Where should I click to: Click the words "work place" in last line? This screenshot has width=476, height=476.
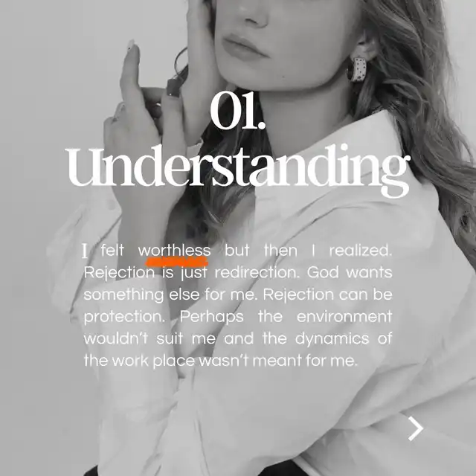pyautogui.click(x=154, y=361)
